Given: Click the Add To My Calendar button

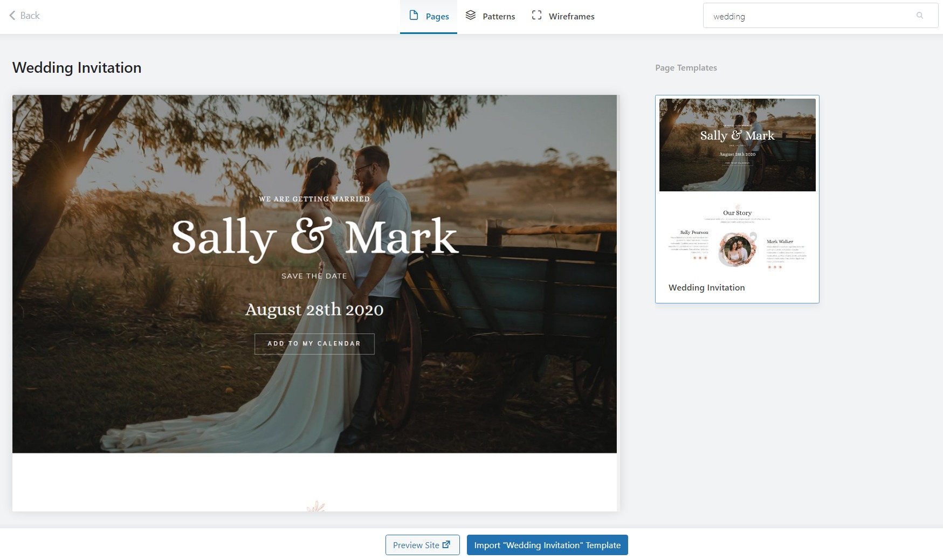Looking at the screenshot, I should pyautogui.click(x=314, y=344).
